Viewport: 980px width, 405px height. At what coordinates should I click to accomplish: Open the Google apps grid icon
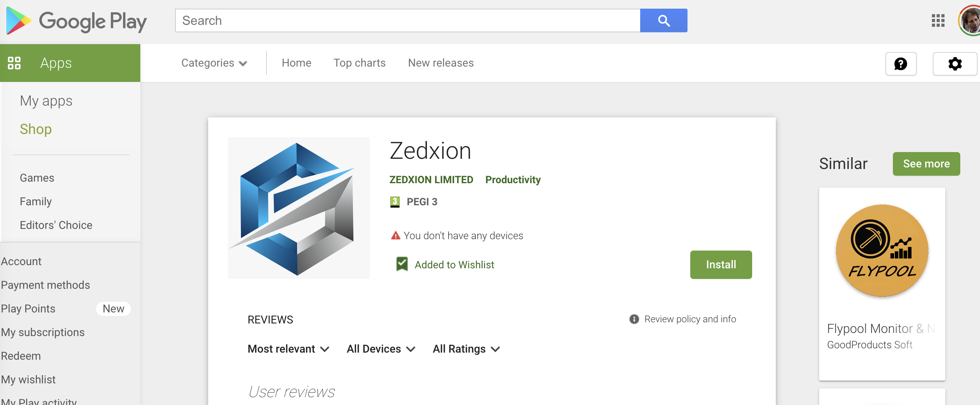pos(938,20)
